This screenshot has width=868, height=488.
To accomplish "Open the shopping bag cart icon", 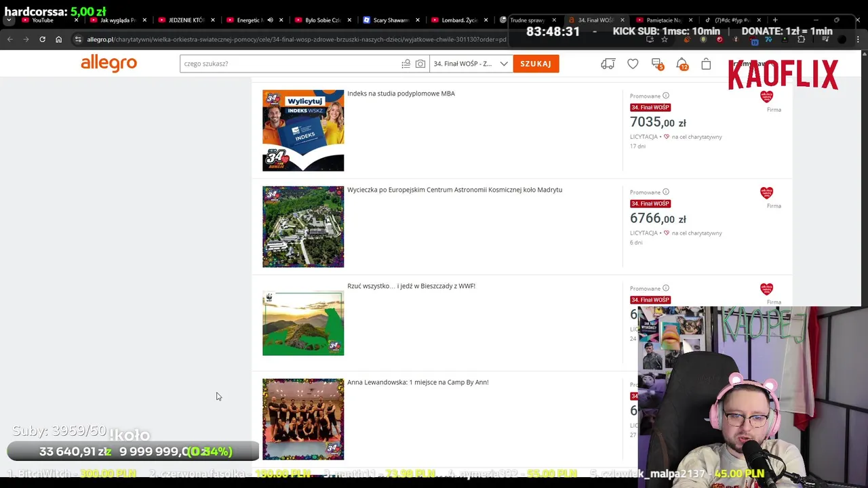I will click(x=706, y=64).
